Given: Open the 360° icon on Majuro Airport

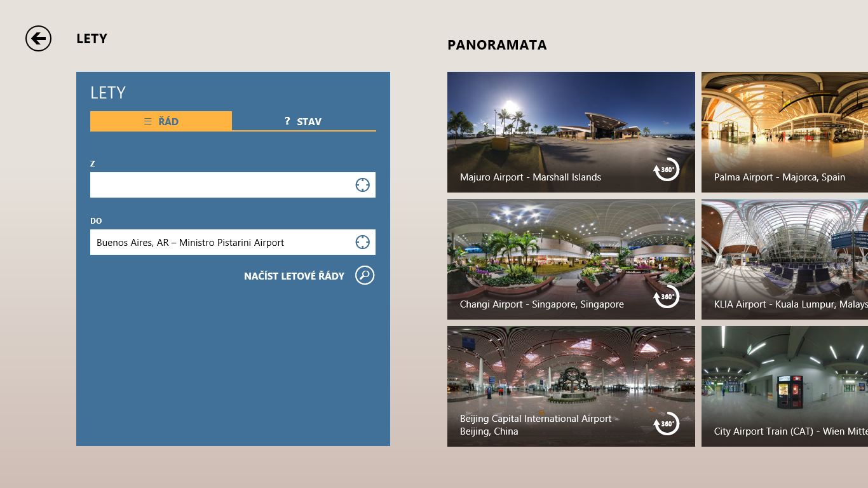Looking at the screenshot, I should pyautogui.click(x=666, y=170).
